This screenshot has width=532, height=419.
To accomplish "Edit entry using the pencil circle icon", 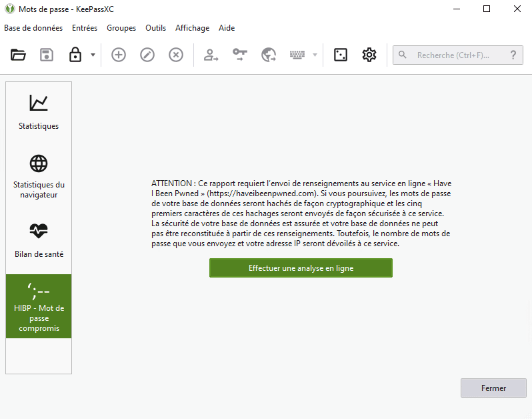I will 147,55.
